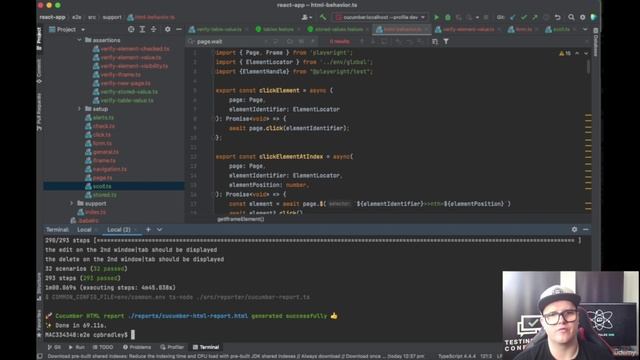Open Project panel options gear
The width and height of the screenshot is (640, 360).
tap(168, 29)
